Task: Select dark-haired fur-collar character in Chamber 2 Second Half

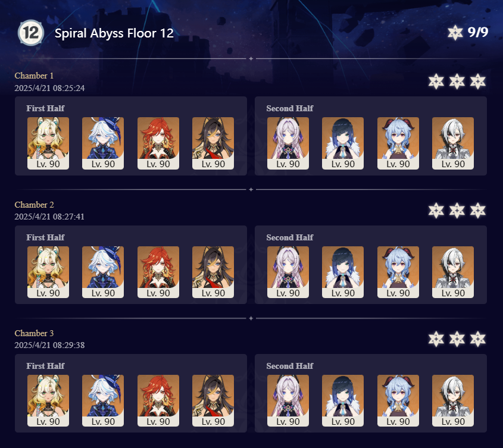Action: coord(343,272)
